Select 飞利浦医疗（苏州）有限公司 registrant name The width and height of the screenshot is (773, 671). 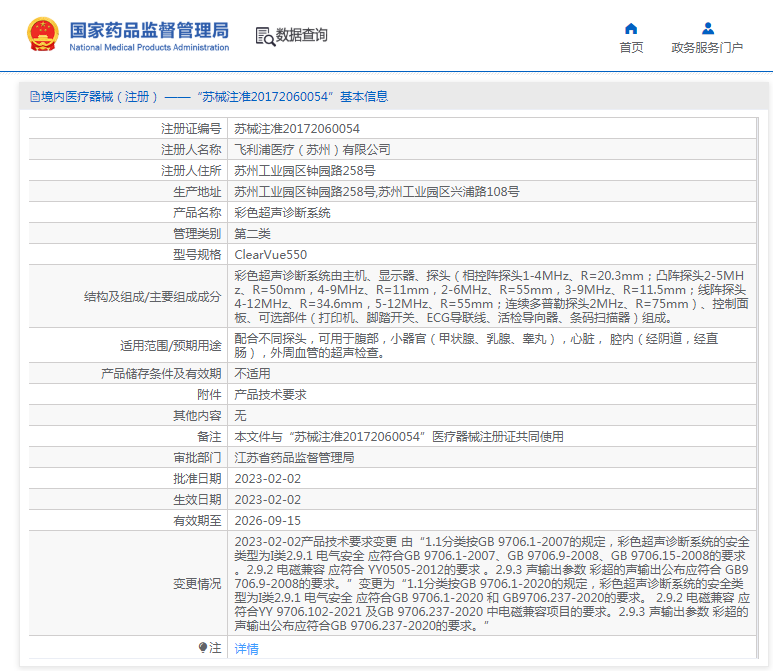pos(313,149)
